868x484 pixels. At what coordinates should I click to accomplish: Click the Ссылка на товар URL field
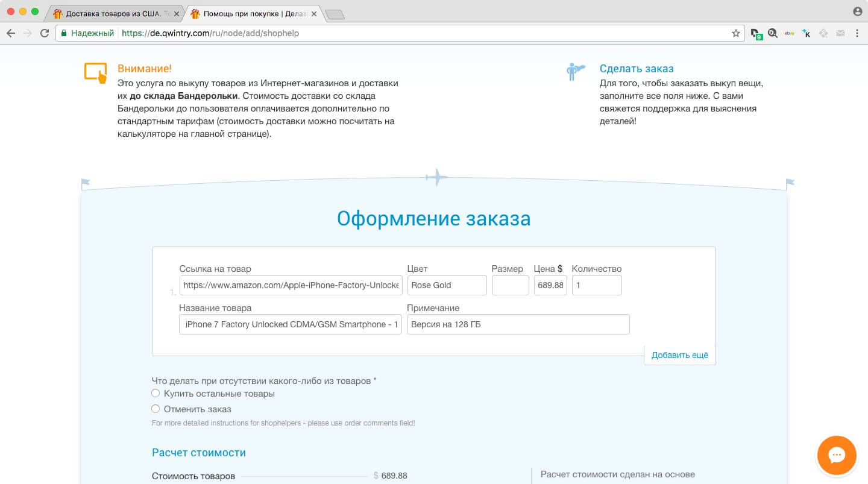291,285
